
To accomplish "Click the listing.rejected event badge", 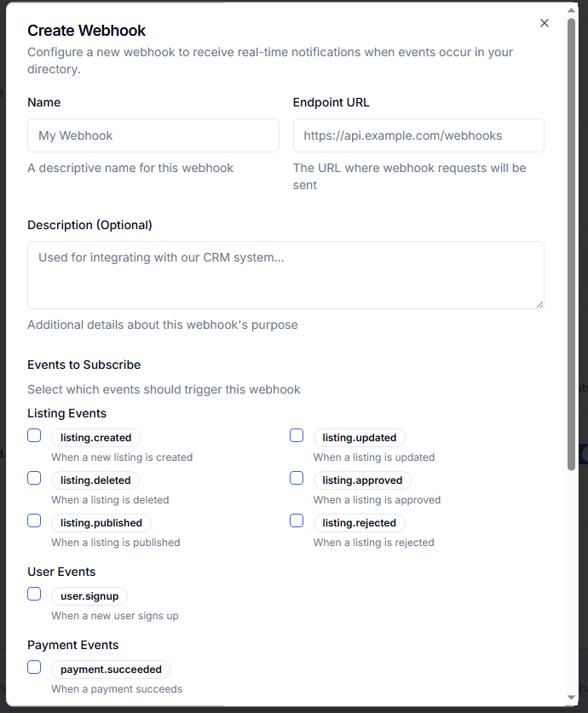I will pos(359,522).
